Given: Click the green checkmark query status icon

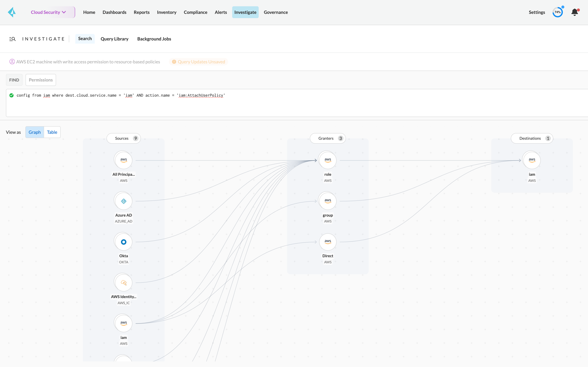Looking at the screenshot, I should coord(11,95).
